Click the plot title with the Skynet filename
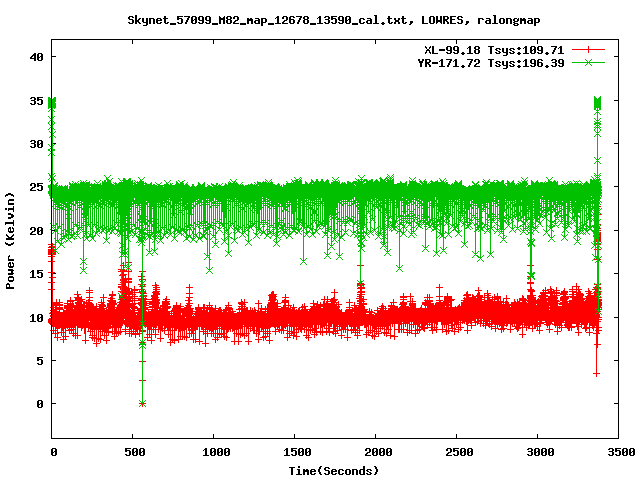Viewport: 640px width, 480px height. pos(320,20)
